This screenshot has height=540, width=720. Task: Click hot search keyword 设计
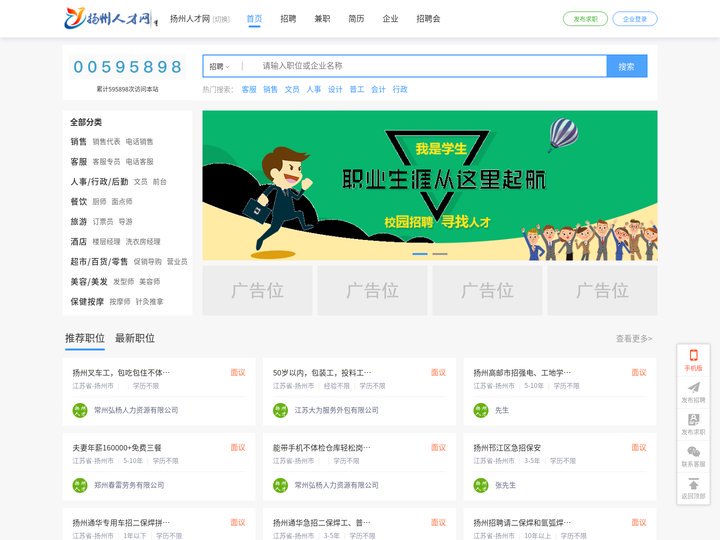[x=335, y=90]
